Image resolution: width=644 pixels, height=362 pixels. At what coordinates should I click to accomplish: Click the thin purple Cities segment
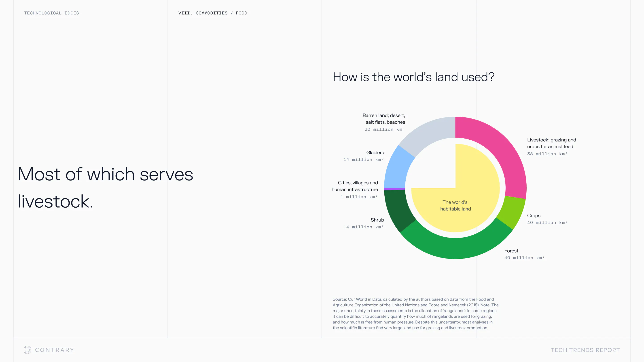(x=394, y=189)
